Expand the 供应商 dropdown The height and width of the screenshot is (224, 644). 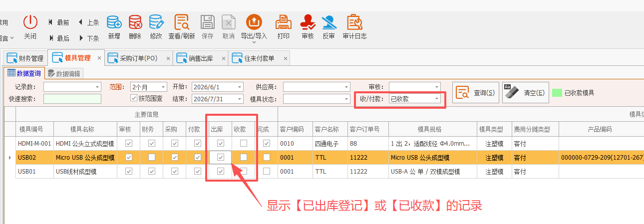(346, 86)
